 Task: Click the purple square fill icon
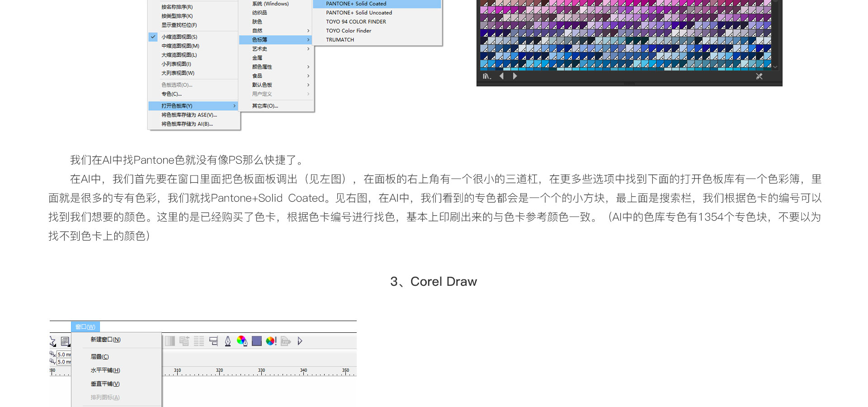[x=257, y=341]
